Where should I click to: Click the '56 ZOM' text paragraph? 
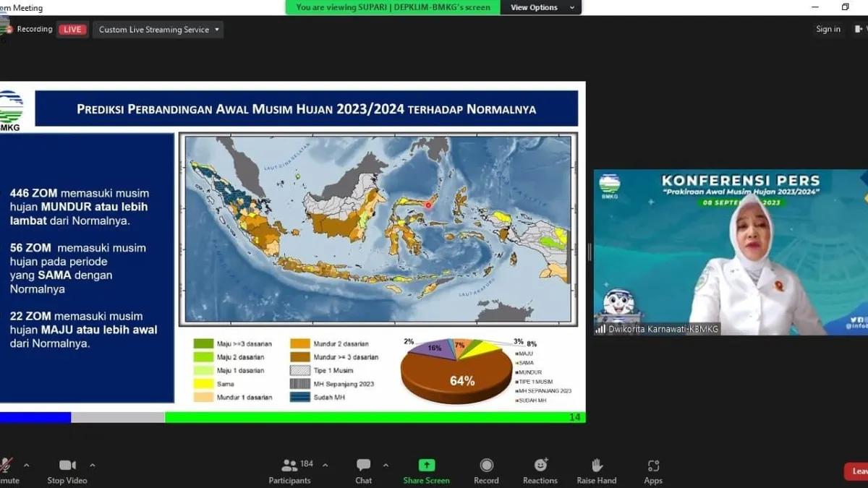pyautogui.click(x=78, y=268)
